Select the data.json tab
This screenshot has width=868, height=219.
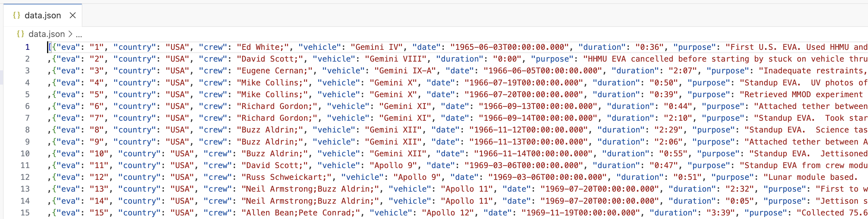pos(43,15)
